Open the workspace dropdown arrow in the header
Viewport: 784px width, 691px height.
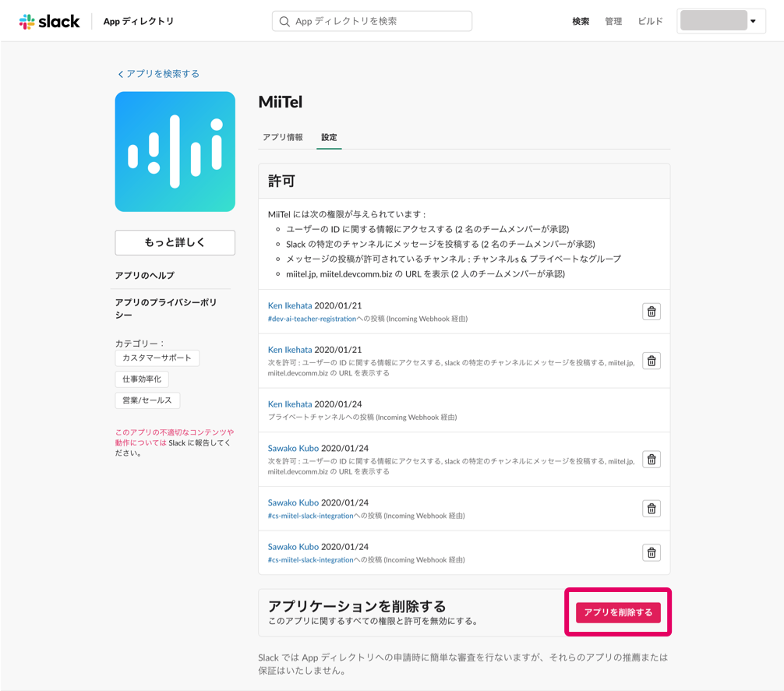coord(753,22)
